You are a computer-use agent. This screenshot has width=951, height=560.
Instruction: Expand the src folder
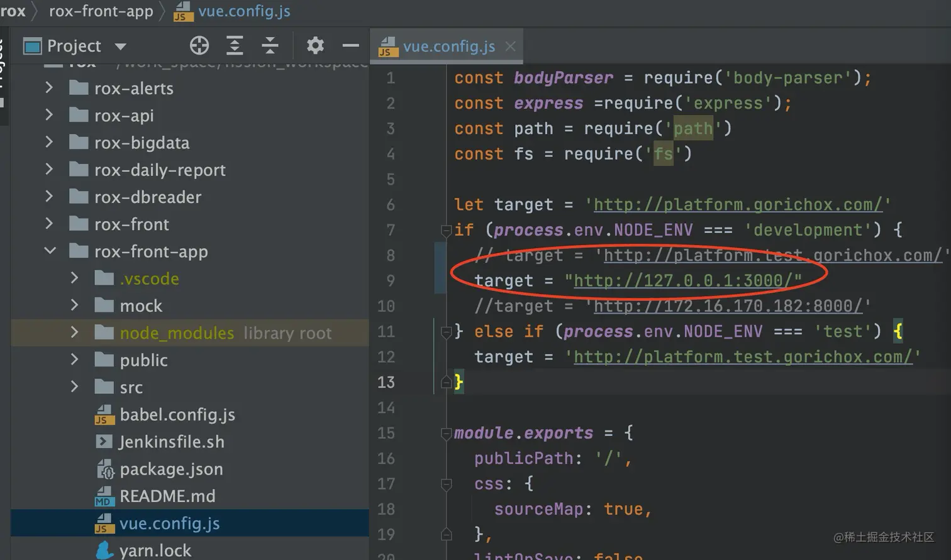74,387
